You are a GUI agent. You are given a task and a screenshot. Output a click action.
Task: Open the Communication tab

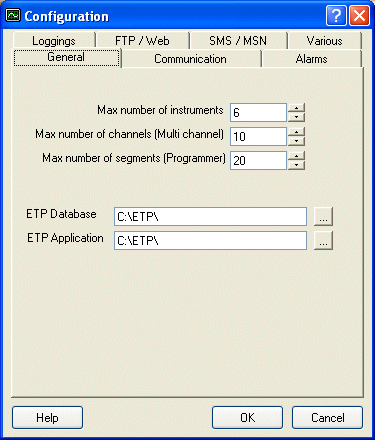(191, 59)
